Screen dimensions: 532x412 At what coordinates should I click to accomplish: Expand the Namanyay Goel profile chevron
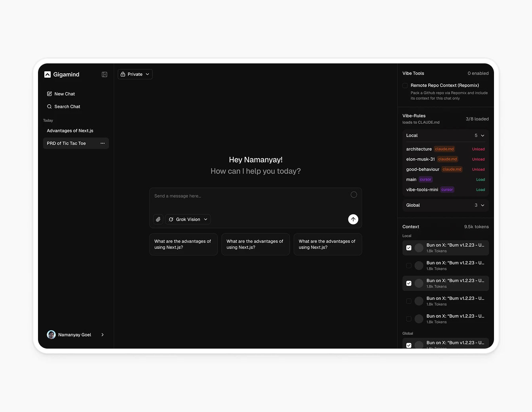click(x=103, y=334)
